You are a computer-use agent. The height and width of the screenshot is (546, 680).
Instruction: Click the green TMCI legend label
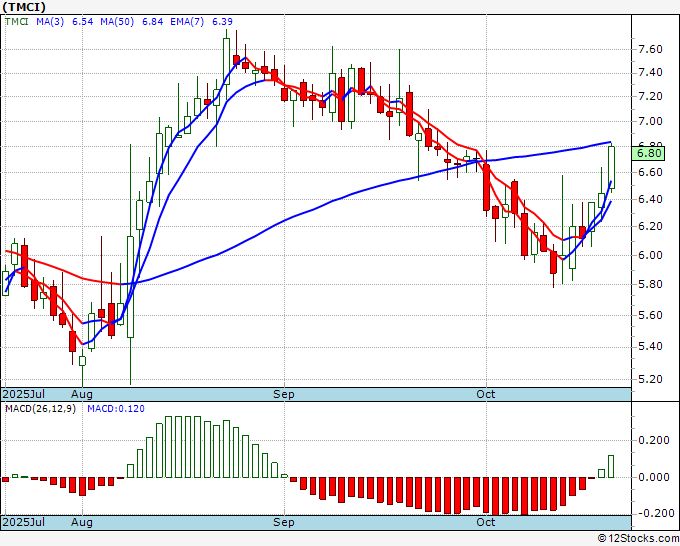coord(17,21)
